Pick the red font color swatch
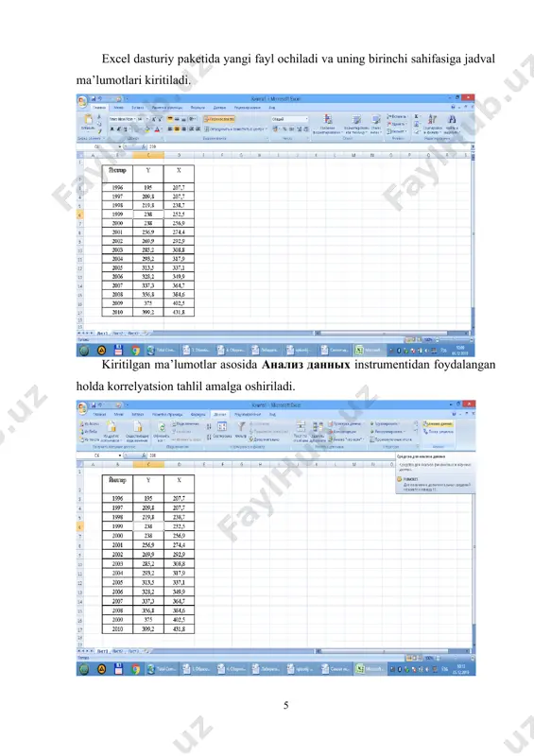534x756 pixels. tap(157, 129)
